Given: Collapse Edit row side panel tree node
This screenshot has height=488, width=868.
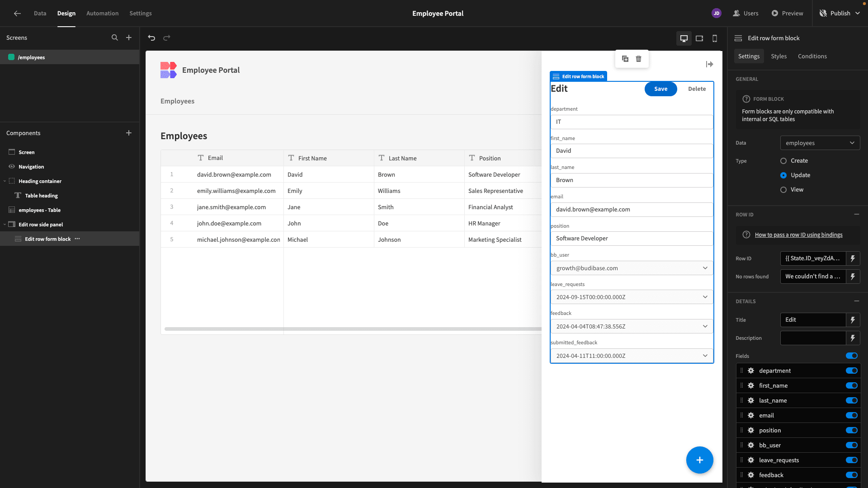Looking at the screenshot, I should (x=5, y=225).
